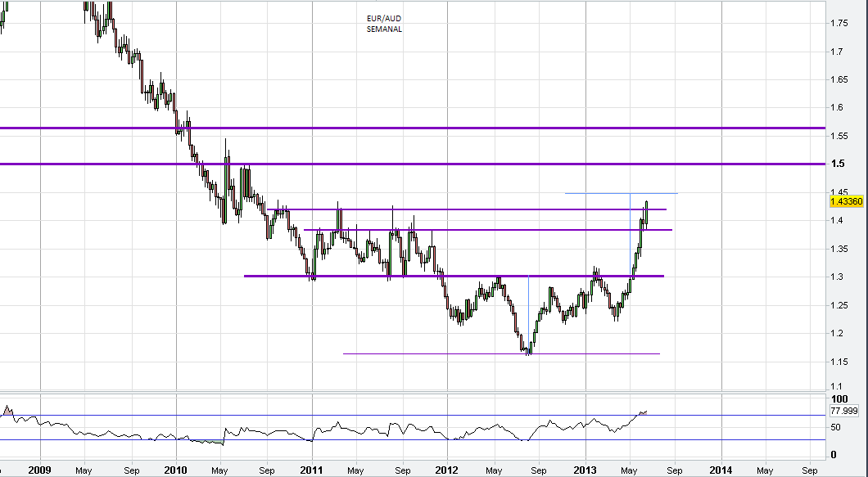The height and width of the screenshot is (477, 868).
Task: Click the 1.25 price axis label
Action: pos(841,305)
